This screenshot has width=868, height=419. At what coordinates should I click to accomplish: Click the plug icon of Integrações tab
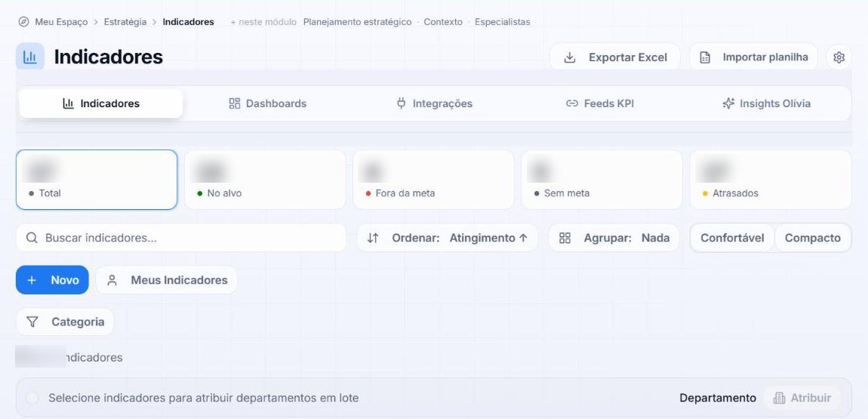click(x=402, y=103)
